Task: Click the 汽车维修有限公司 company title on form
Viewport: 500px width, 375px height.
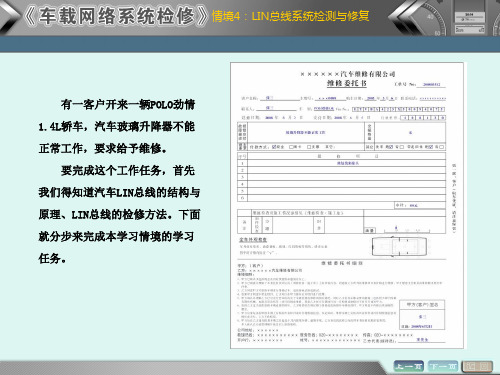Action: coord(348,74)
